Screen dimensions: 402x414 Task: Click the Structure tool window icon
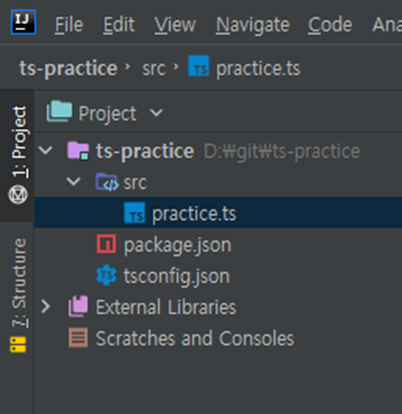[x=18, y=345]
